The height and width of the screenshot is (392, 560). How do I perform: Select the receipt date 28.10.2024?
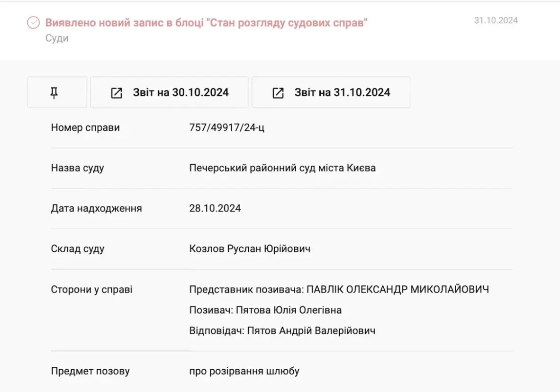tap(215, 208)
